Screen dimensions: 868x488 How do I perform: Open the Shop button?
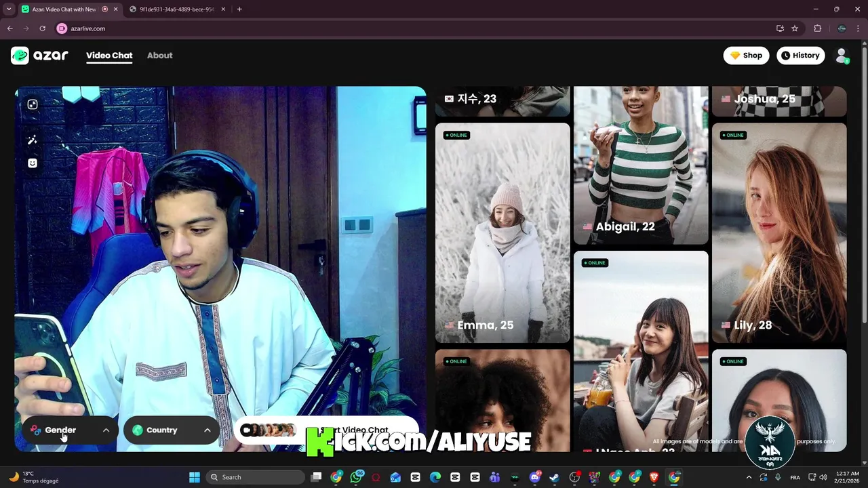746,56
